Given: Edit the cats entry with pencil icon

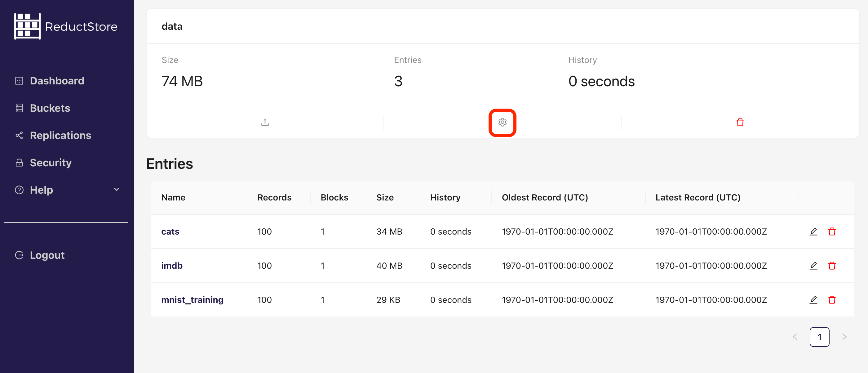Looking at the screenshot, I should 813,232.
